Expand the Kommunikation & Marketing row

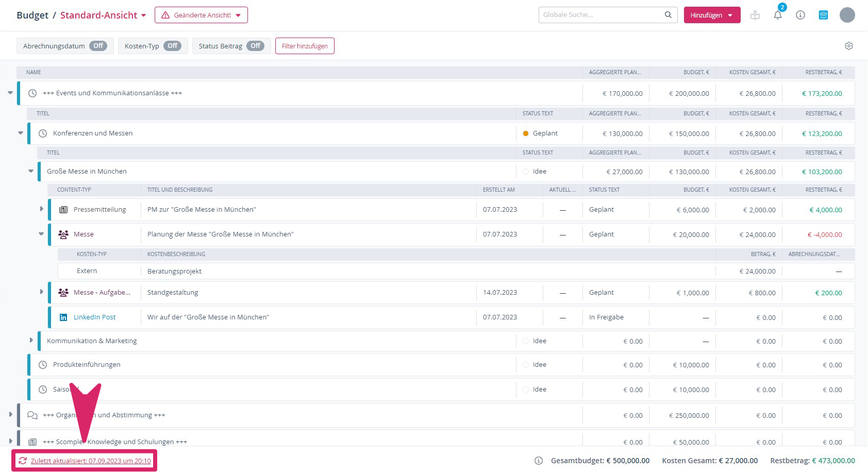tap(31, 341)
